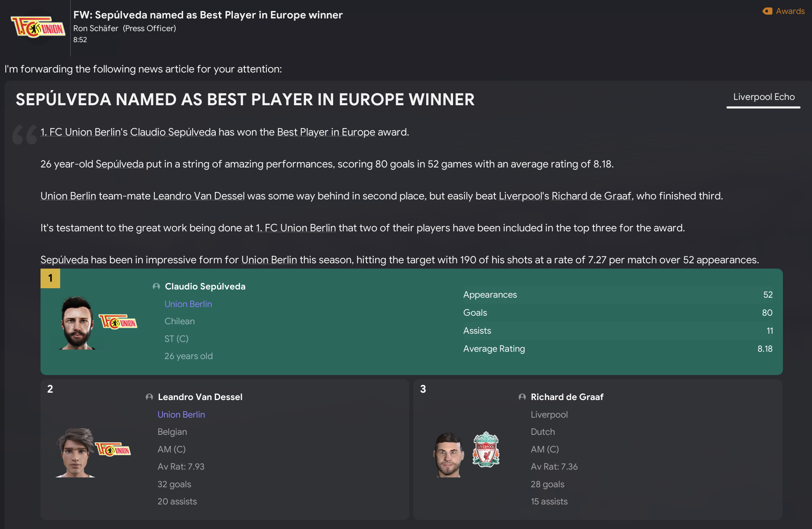Click person icon beside Claudio Sepúlveda

(x=156, y=286)
